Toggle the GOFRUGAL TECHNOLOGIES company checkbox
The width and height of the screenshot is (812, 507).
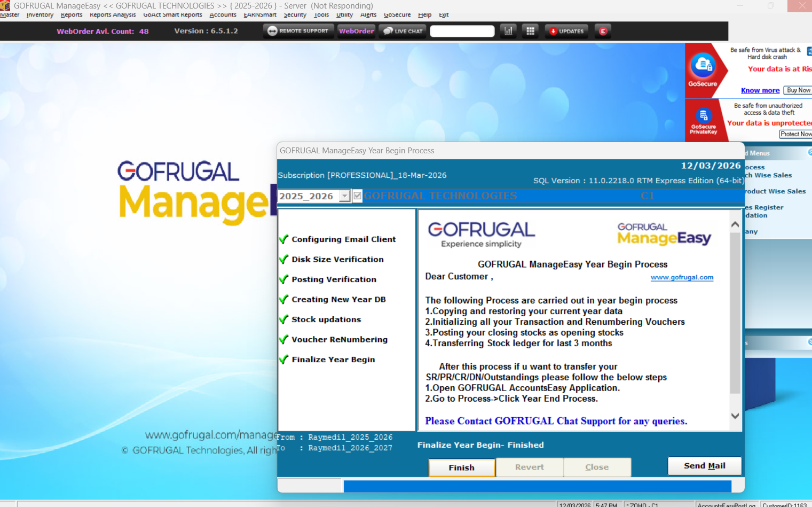point(358,196)
